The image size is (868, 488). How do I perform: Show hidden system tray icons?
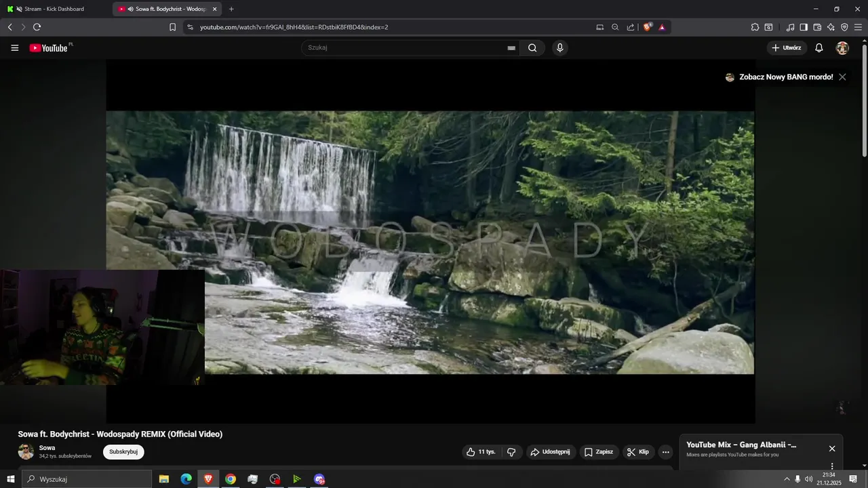pos(787,479)
